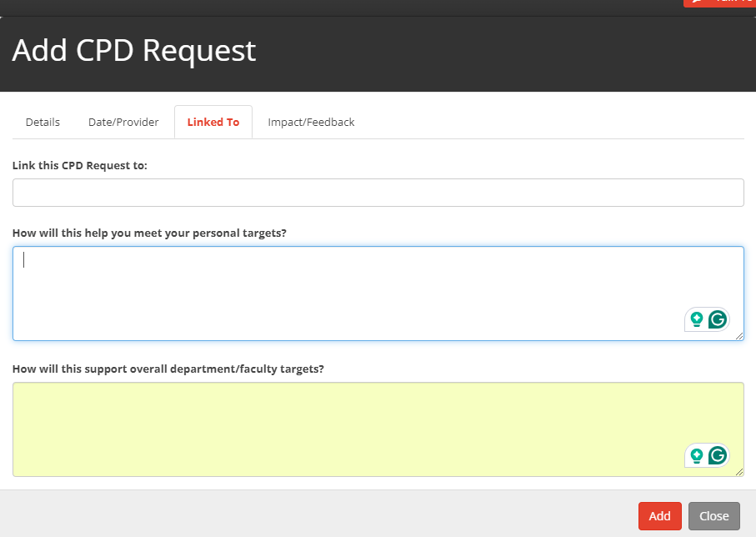Click the red chat bubble button at top
This screenshot has width=756, height=537.
click(719, 3)
